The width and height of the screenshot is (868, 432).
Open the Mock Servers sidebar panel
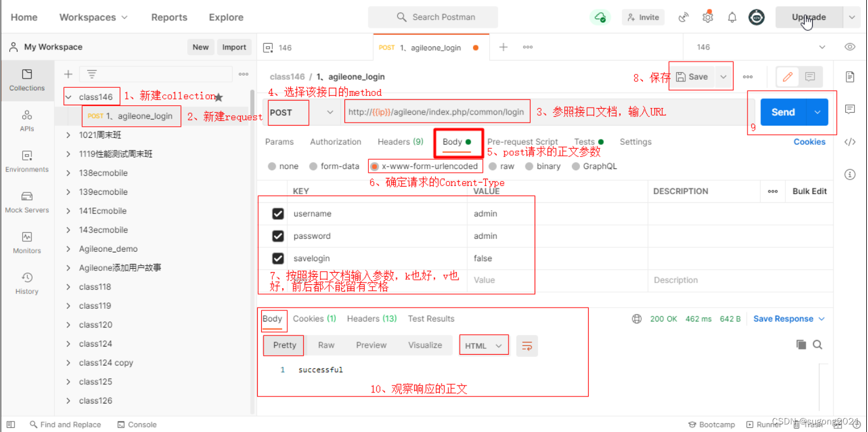pyautogui.click(x=27, y=202)
